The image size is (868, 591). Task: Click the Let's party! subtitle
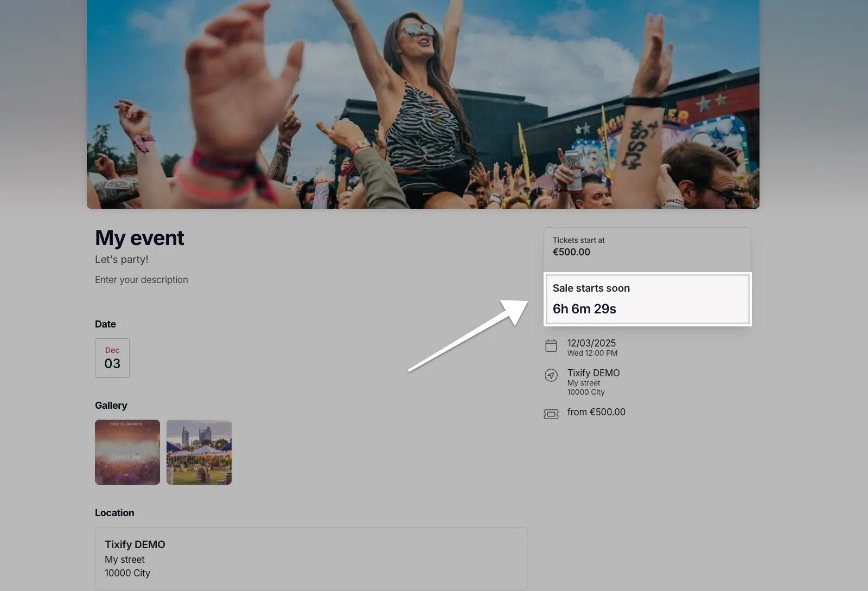click(x=122, y=260)
